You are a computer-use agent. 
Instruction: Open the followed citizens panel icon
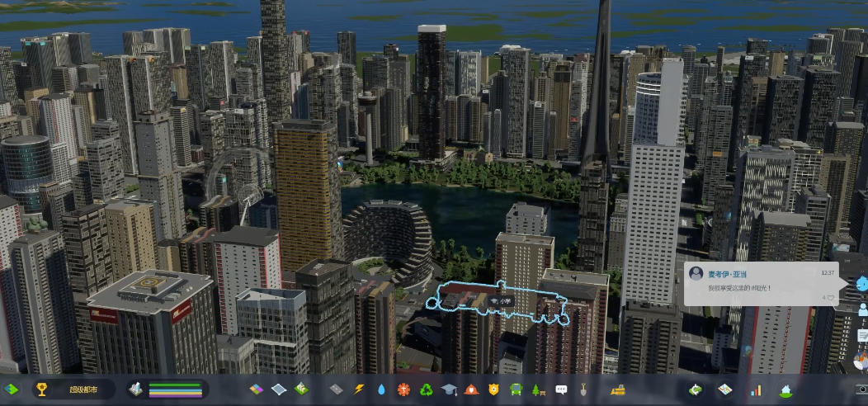[x=862, y=309]
